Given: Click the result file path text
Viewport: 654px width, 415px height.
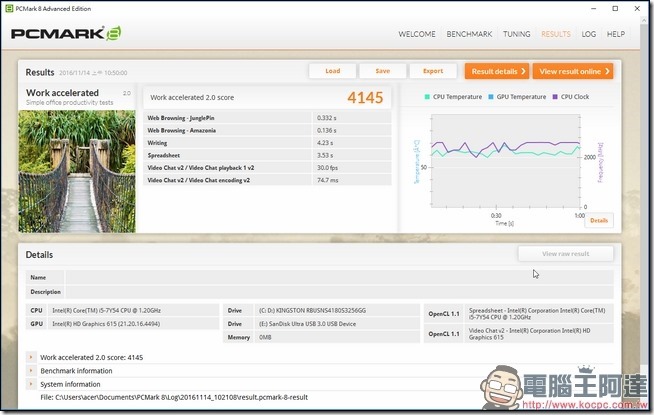Looking at the screenshot, I should tap(174, 397).
